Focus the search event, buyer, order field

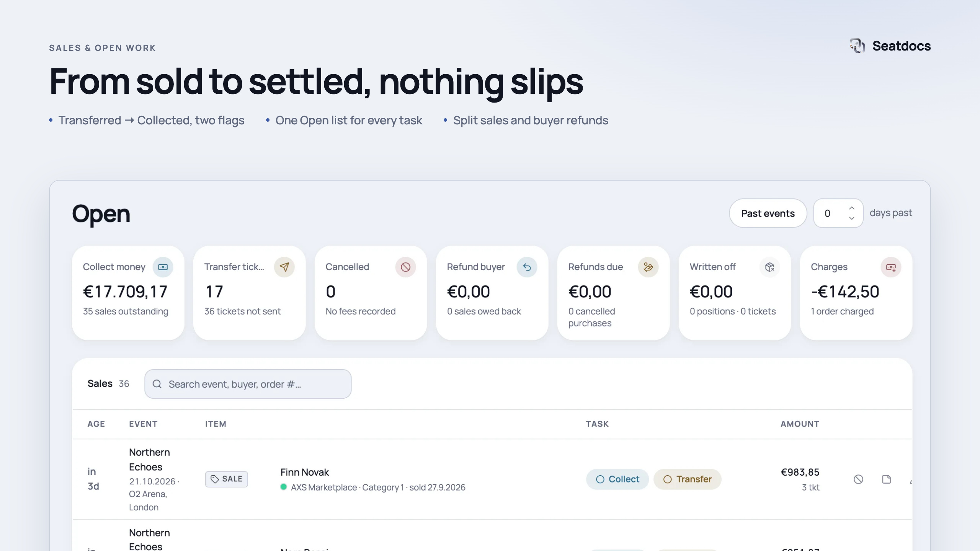tap(248, 384)
